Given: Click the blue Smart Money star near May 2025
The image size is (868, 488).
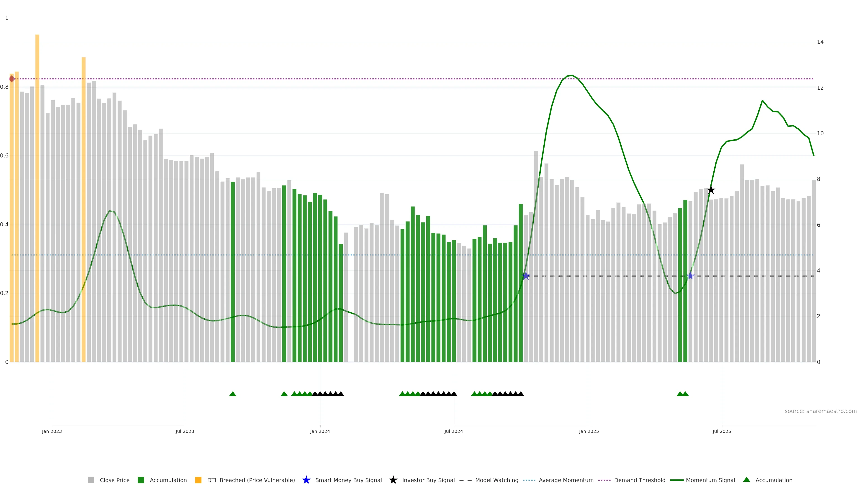Looking at the screenshot, I should coord(690,276).
